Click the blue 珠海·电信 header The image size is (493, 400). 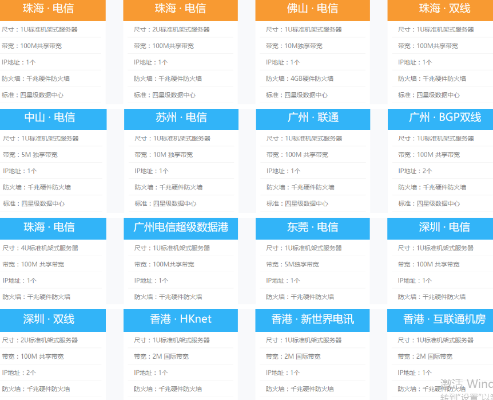53,229
